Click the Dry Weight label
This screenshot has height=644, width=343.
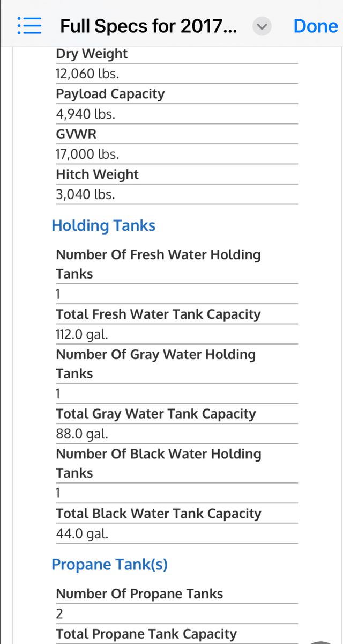click(92, 54)
